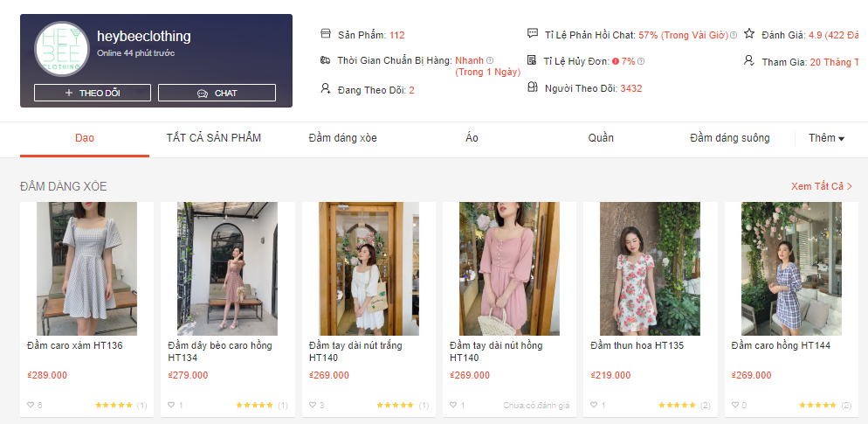Open Đầm caro hồng HT144 product photo

[x=791, y=268]
